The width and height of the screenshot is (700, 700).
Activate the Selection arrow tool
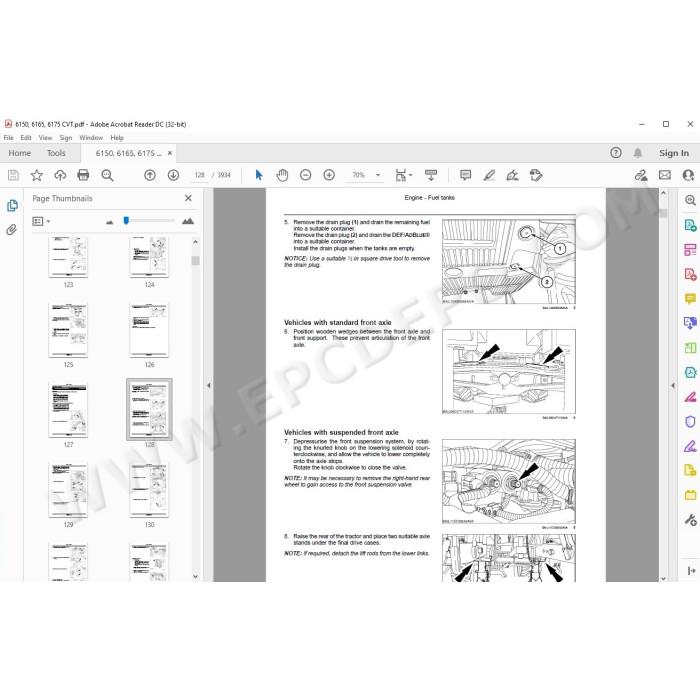[x=259, y=175]
